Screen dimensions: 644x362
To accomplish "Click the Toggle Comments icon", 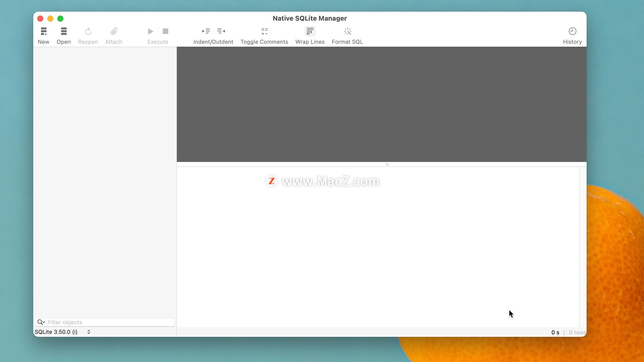I will click(x=264, y=31).
